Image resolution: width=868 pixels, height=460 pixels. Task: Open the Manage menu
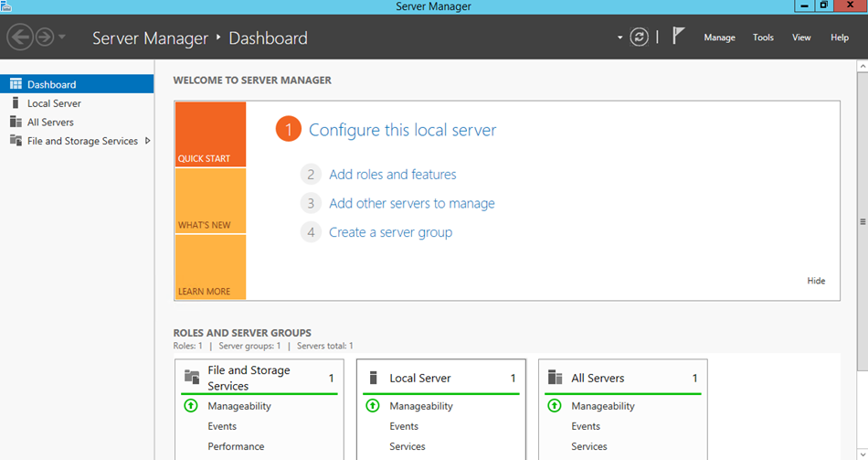720,37
